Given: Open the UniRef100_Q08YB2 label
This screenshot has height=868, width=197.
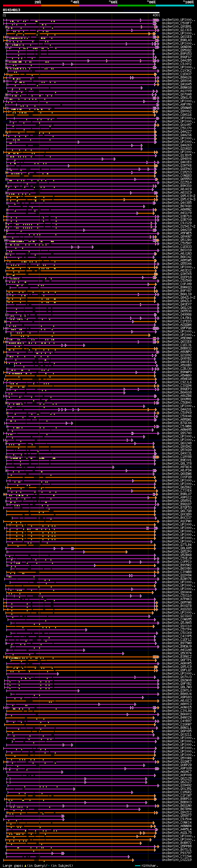Looking at the screenshot, I should pyautogui.click(x=177, y=358).
